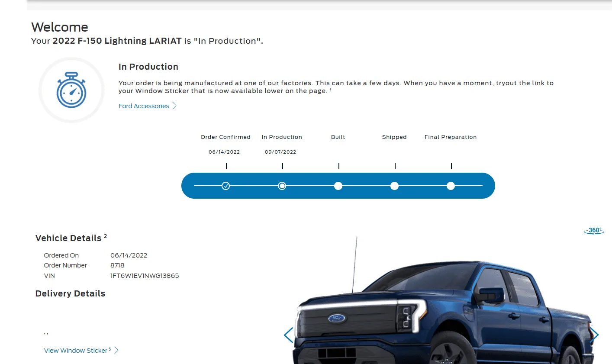
Task: Select the Built progress dot
Action: (x=338, y=186)
